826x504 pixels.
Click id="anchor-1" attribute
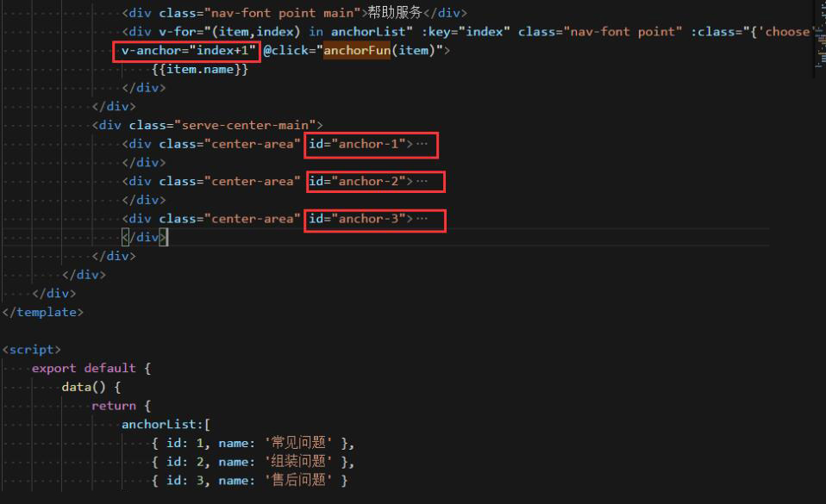tap(357, 144)
